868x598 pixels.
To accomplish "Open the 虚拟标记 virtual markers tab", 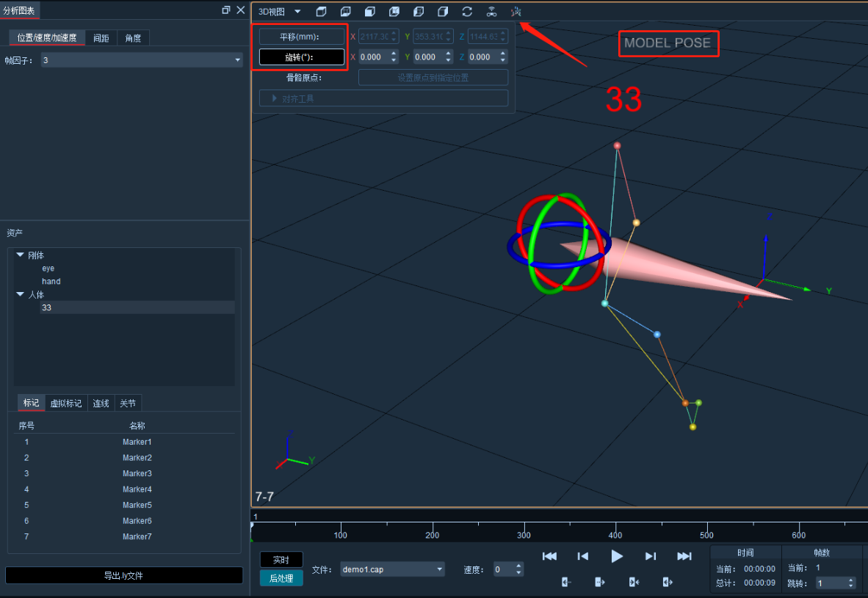I will tap(66, 404).
